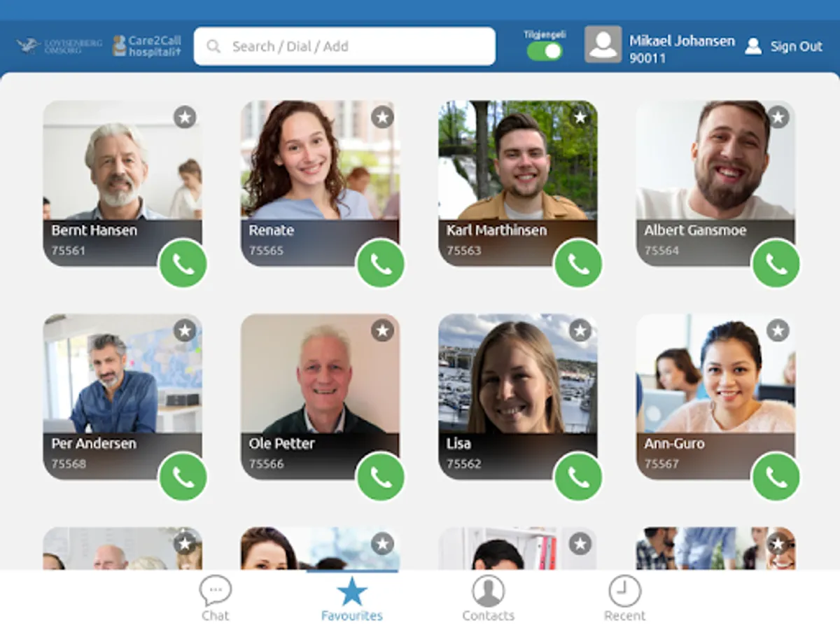Open Mikael Johansen profile avatar
Image resolution: width=840 pixels, height=630 pixels.
603,45
